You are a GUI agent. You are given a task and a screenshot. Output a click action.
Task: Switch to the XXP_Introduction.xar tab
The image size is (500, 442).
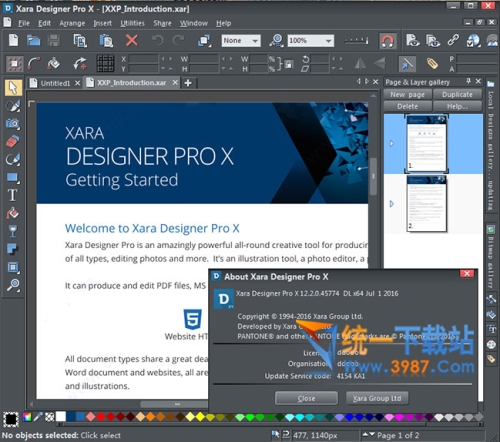pos(131,83)
